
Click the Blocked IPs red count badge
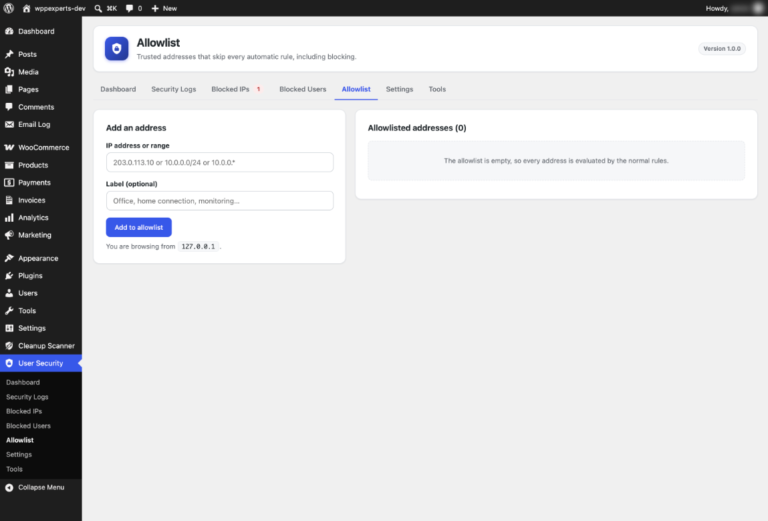tap(259, 89)
